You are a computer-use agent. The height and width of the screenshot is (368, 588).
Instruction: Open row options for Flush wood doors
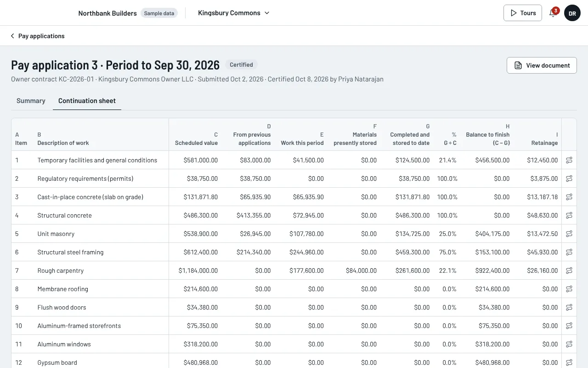569,307
